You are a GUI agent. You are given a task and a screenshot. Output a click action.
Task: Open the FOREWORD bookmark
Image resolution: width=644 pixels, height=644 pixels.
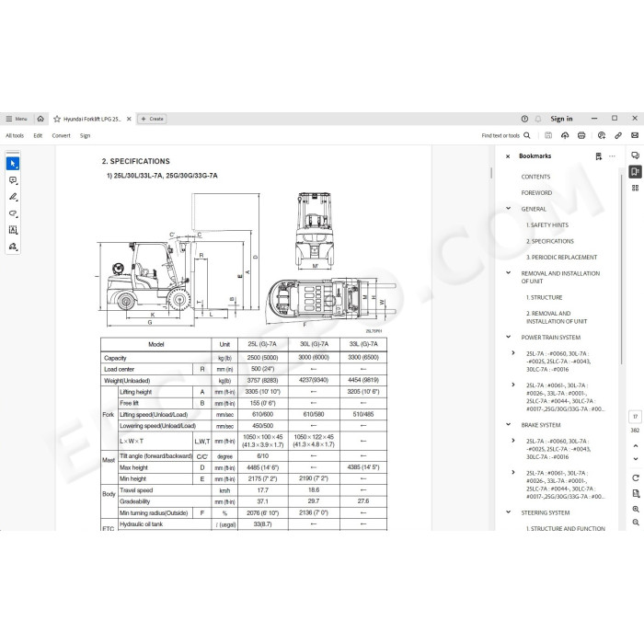click(536, 192)
